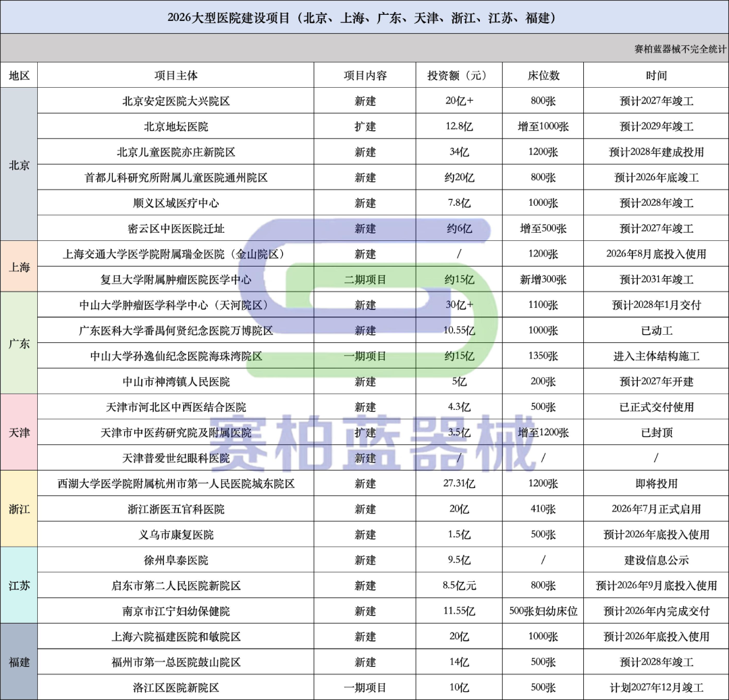Select the '500张妇幼床位' bed count
The width and height of the screenshot is (729, 700).
[543, 611]
